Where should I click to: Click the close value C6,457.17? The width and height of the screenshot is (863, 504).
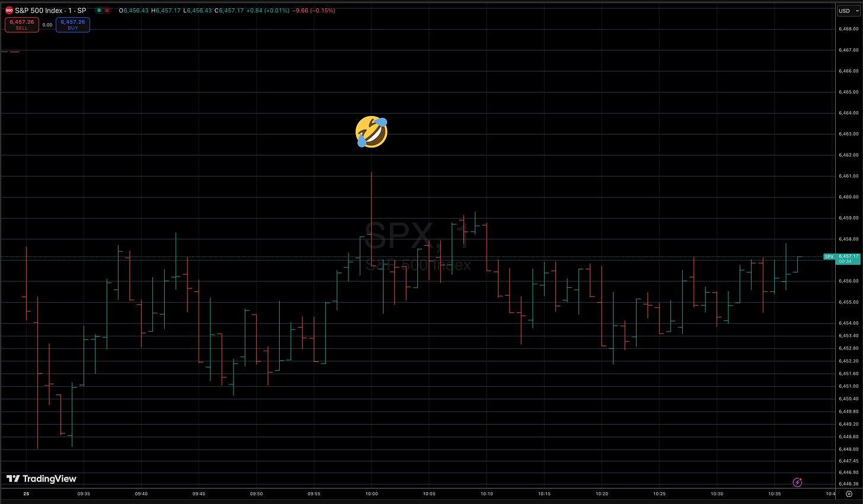point(229,11)
